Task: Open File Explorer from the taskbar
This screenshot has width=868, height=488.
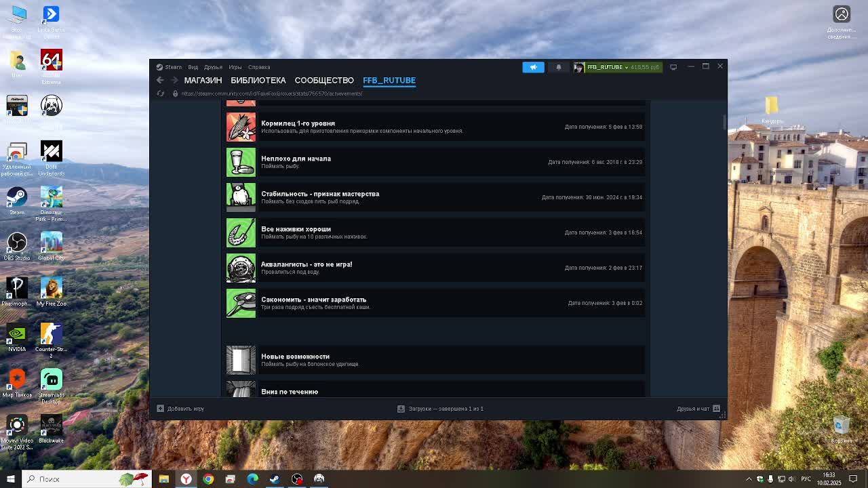Action: (163, 479)
